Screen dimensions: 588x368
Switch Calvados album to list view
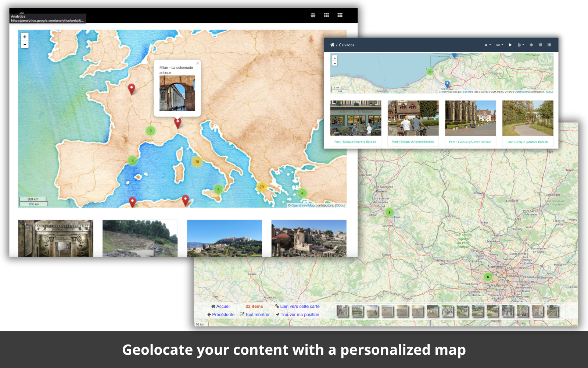pyautogui.click(x=549, y=45)
